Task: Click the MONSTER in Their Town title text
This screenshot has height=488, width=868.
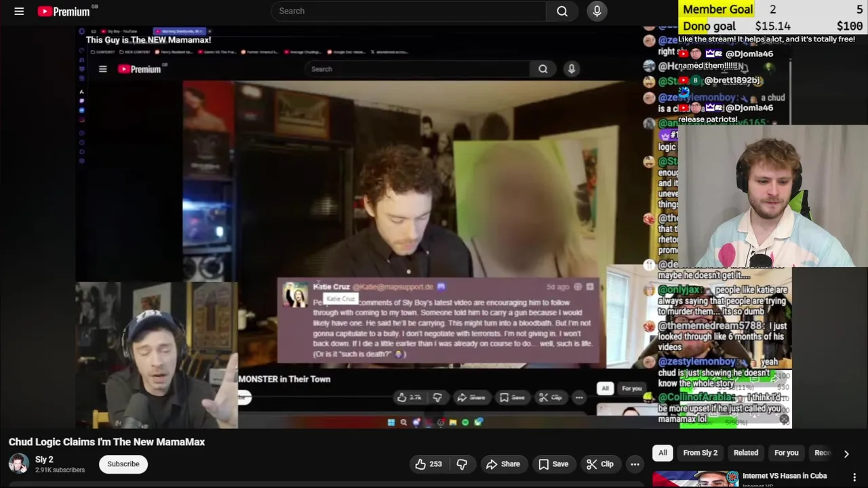Action: (x=284, y=380)
